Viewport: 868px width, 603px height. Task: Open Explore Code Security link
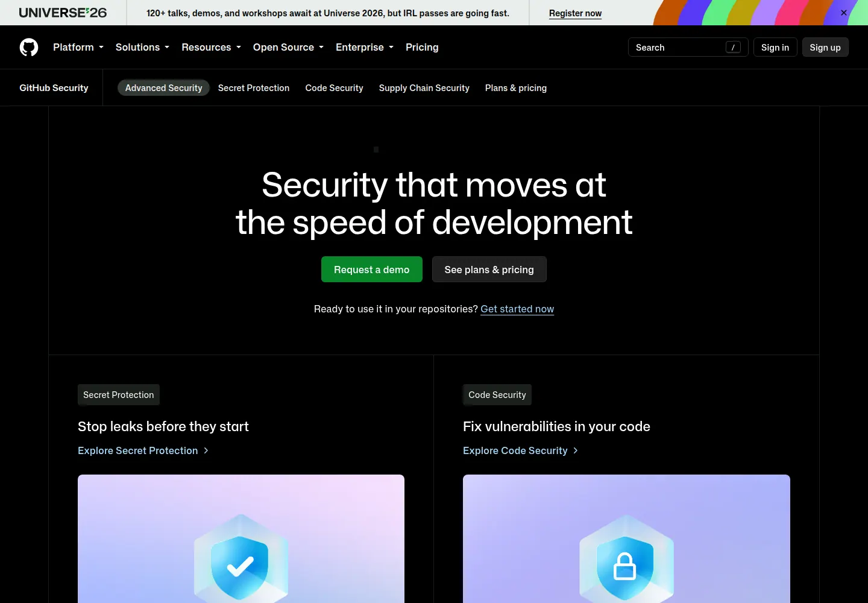(521, 450)
